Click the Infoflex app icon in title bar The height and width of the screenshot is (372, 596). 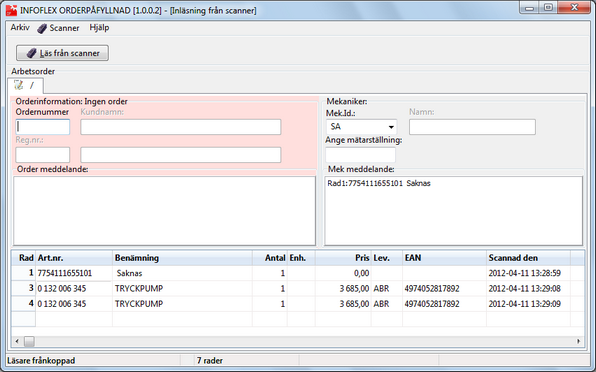11,10
